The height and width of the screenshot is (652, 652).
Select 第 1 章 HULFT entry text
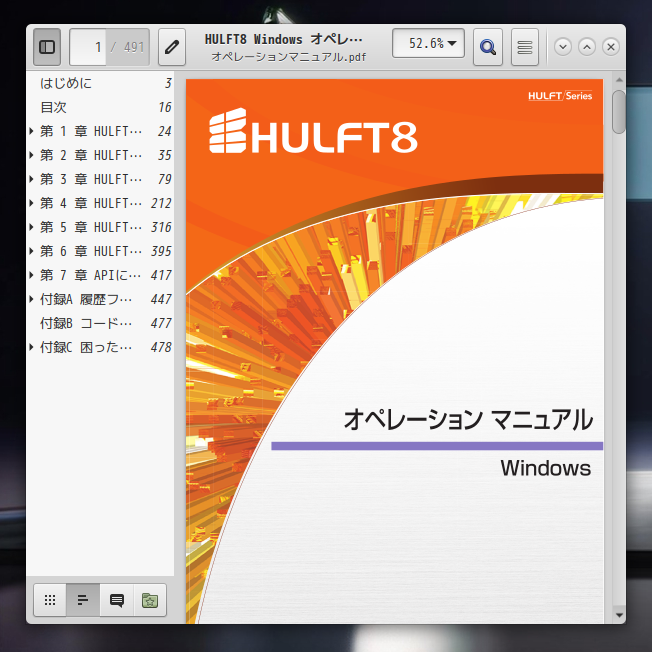click(91, 131)
